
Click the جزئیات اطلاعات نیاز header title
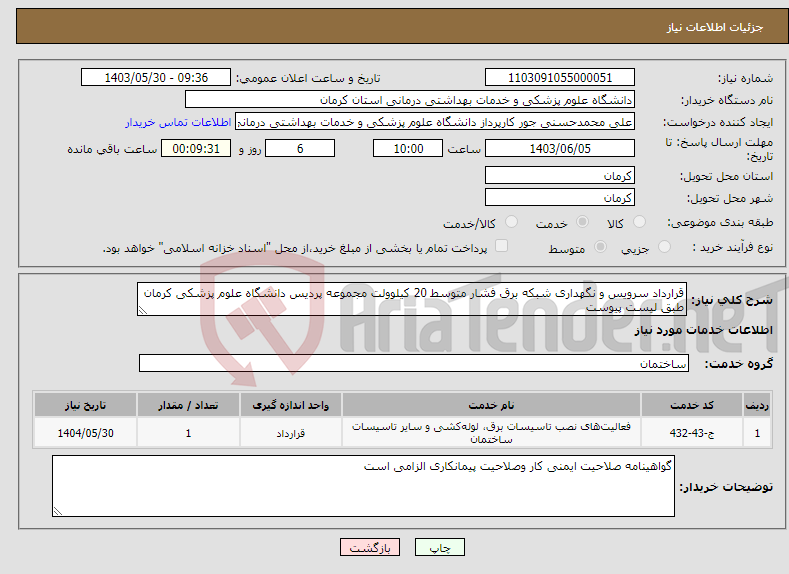(x=715, y=27)
